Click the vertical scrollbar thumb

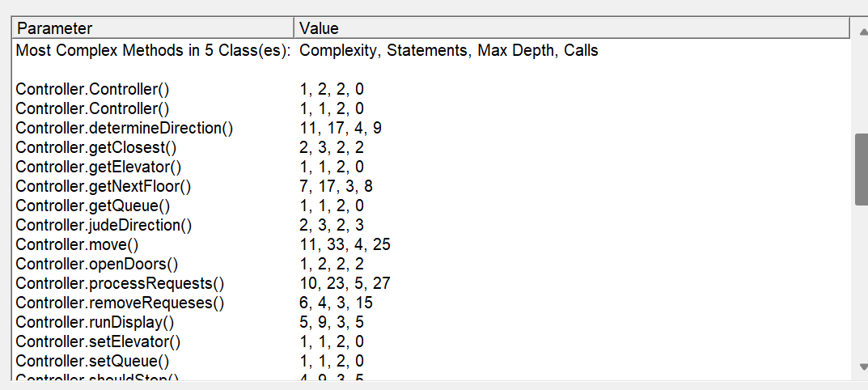click(862, 169)
